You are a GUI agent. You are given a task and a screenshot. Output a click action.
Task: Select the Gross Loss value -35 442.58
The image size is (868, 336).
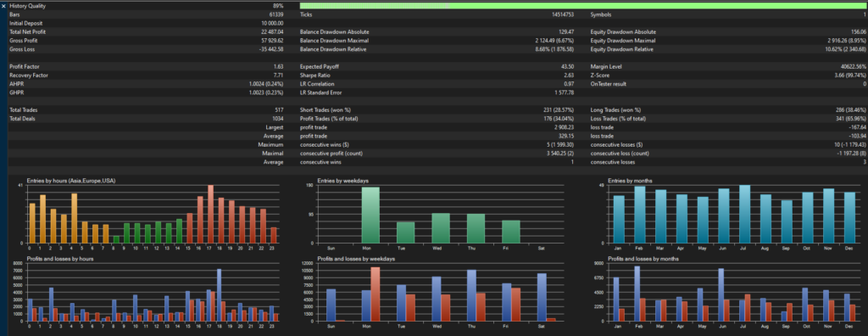coord(271,49)
